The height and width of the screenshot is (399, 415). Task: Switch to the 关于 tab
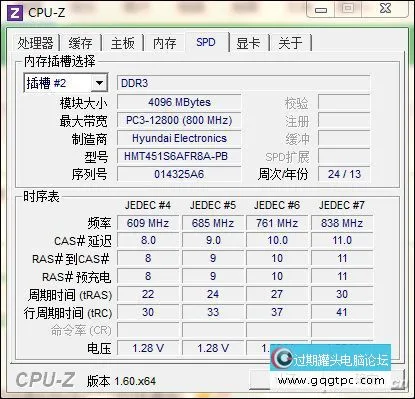[x=290, y=43]
